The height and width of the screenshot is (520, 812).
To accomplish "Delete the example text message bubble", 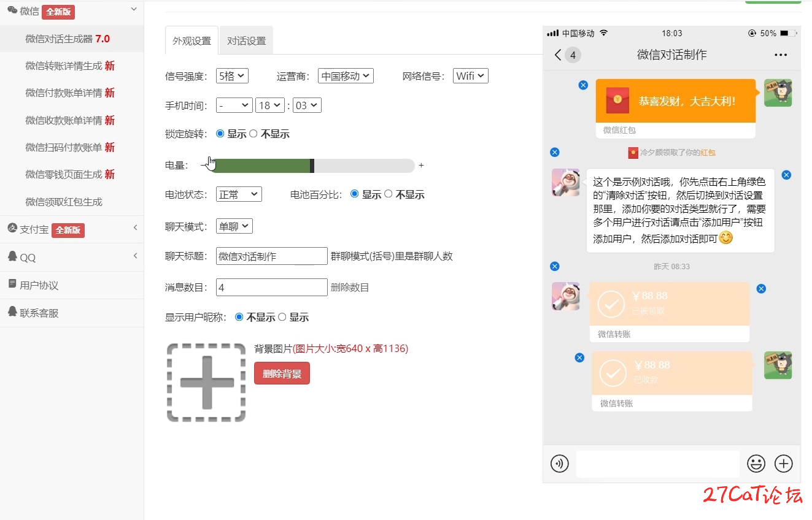I will click(x=786, y=175).
